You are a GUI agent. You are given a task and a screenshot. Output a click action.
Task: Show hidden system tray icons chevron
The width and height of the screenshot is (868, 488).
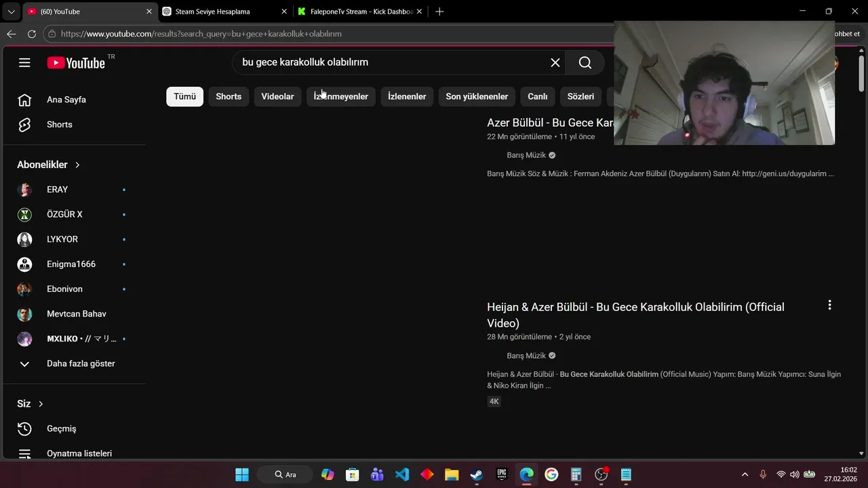(x=745, y=474)
